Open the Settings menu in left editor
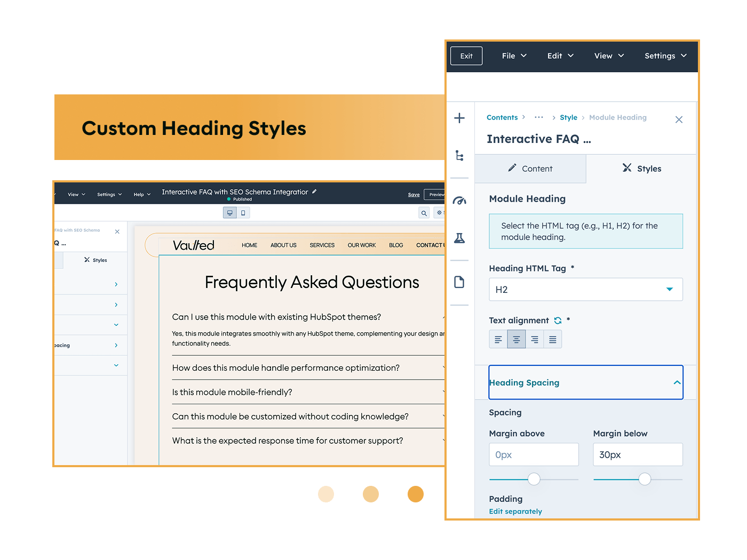Viewport: 747px width, 560px height. (109, 195)
